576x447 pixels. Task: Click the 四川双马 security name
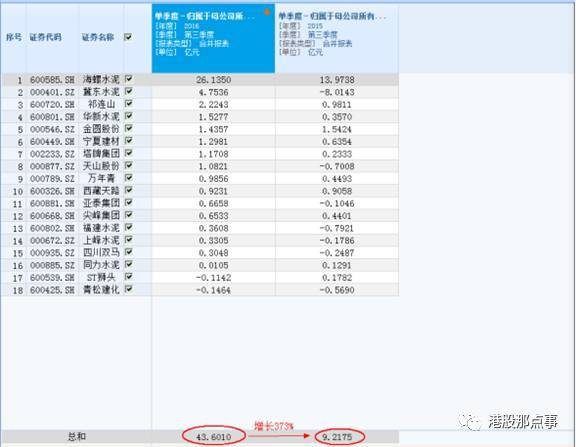[x=101, y=253]
